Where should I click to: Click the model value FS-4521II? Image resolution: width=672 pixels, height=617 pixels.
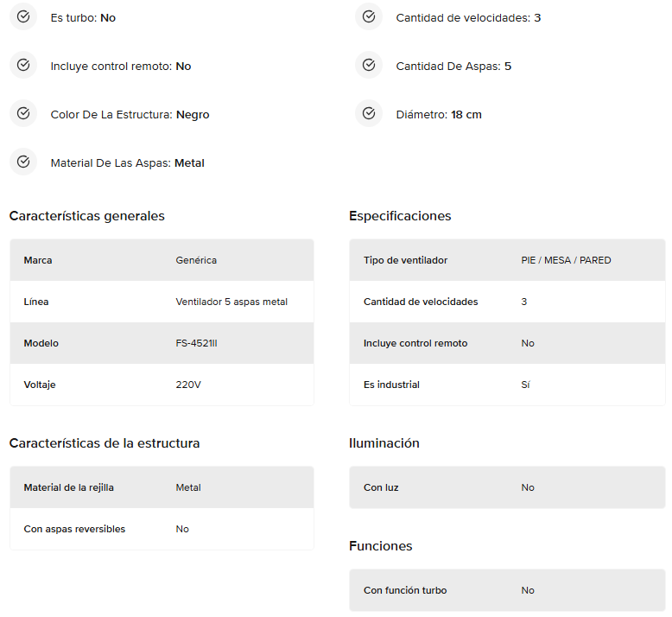[x=196, y=343]
